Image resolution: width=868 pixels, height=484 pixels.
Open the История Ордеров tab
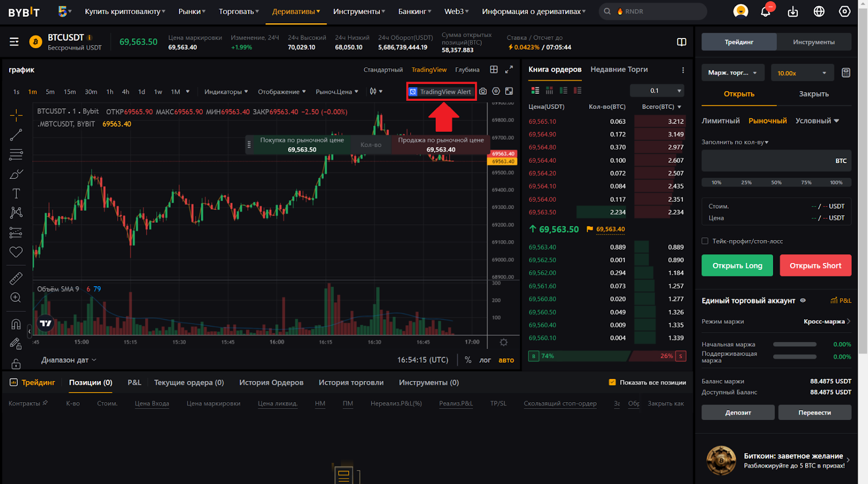click(271, 382)
